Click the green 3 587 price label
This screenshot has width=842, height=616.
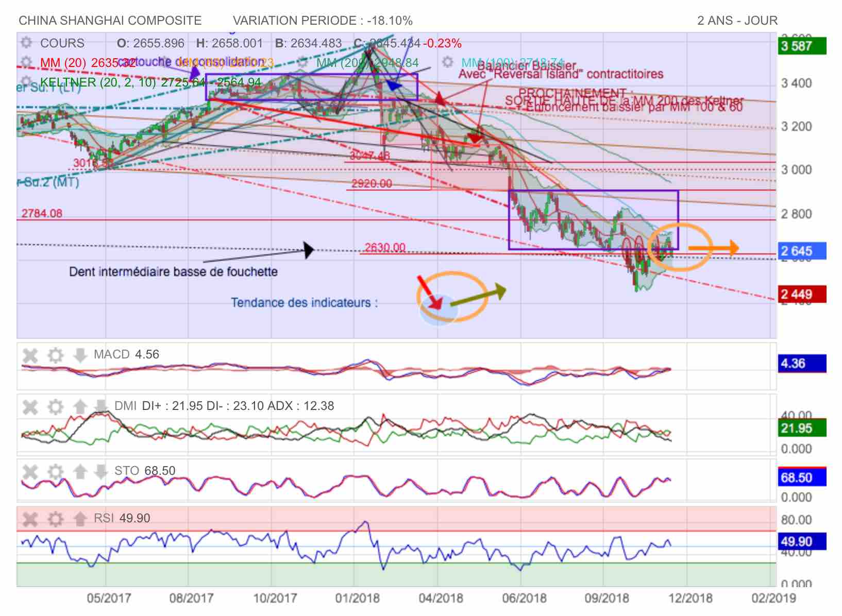click(x=802, y=46)
